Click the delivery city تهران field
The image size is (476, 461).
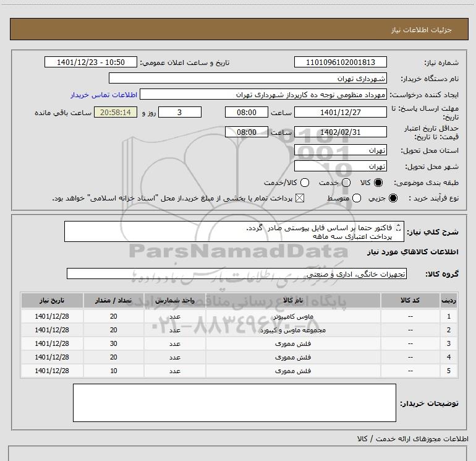(x=340, y=166)
